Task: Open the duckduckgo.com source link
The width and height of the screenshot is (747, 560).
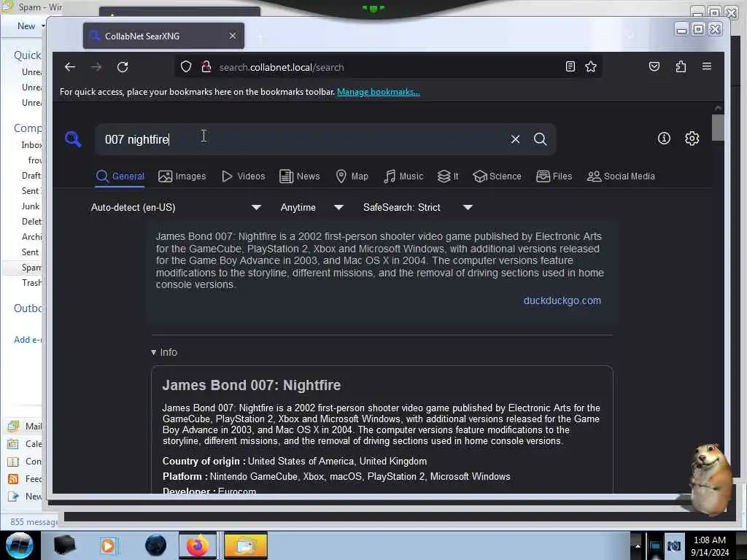Action: tap(562, 300)
